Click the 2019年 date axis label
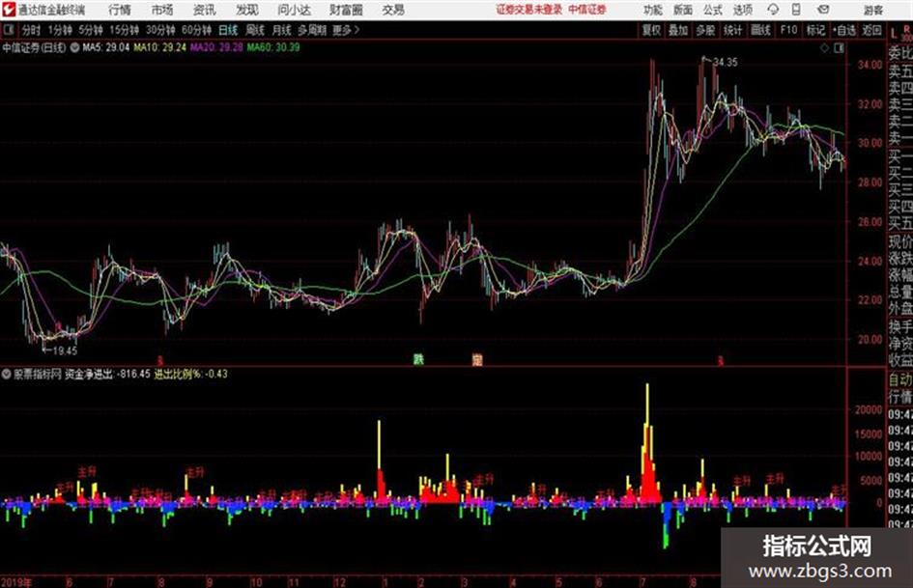Image resolution: width=913 pixels, height=588 pixels. (16, 582)
